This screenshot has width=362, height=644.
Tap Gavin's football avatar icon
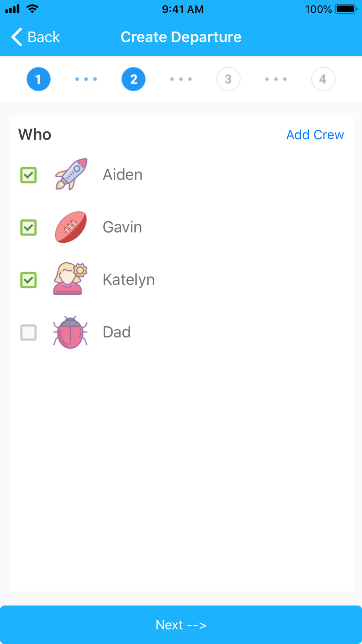[71, 227]
